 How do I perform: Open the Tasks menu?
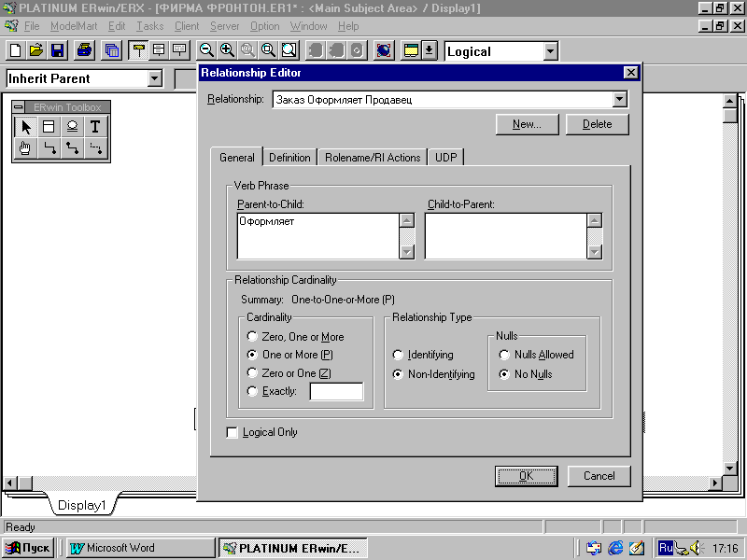[x=150, y=26]
